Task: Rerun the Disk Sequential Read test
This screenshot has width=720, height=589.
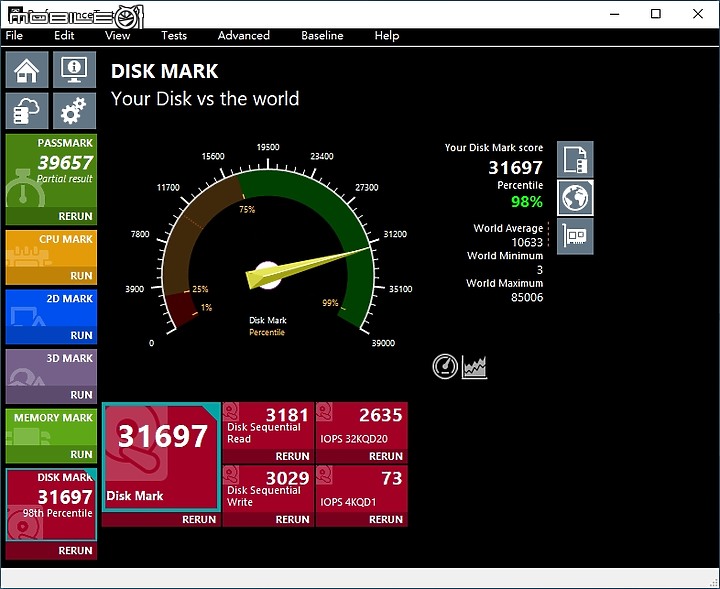Action: [292, 456]
